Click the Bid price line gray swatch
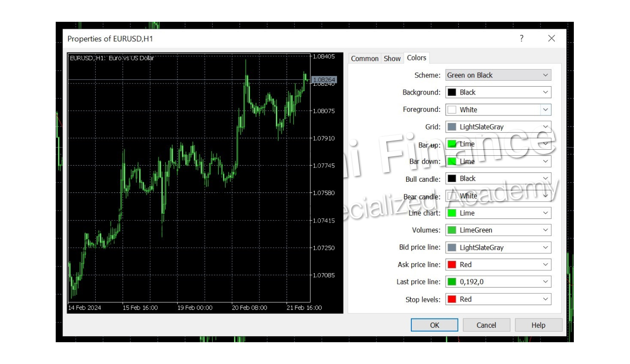This screenshot has height=364, width=630. (452, 248)
